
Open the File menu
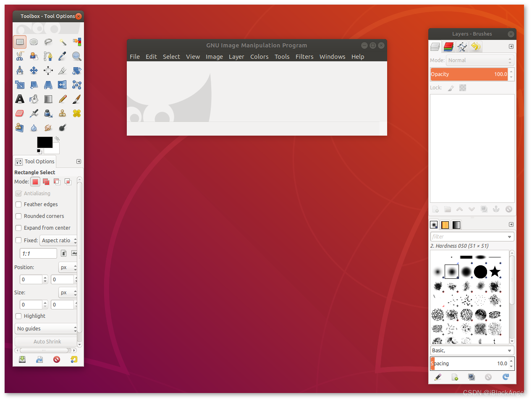click(135, 57)
